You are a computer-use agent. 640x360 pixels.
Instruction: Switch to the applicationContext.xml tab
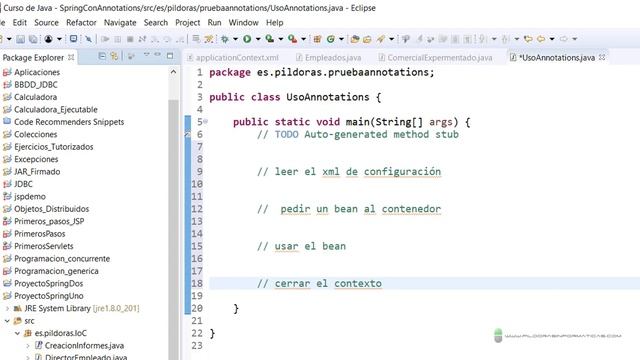[x=233, y=58]
